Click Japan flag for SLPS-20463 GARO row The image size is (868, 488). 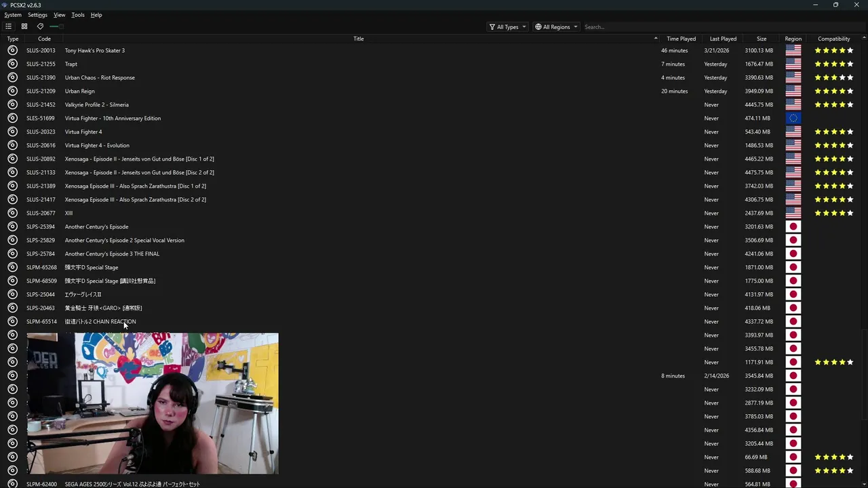(793, 308)
